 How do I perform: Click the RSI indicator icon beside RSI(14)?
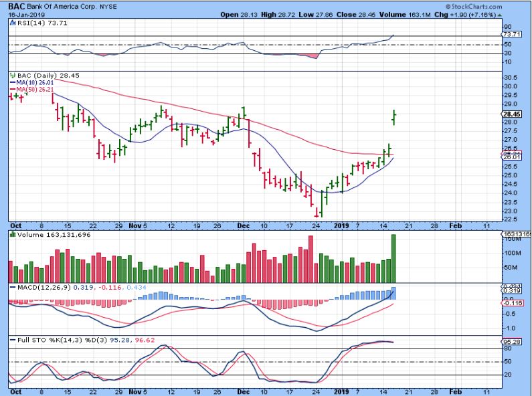pyautogui.click(x=13, y=23)
